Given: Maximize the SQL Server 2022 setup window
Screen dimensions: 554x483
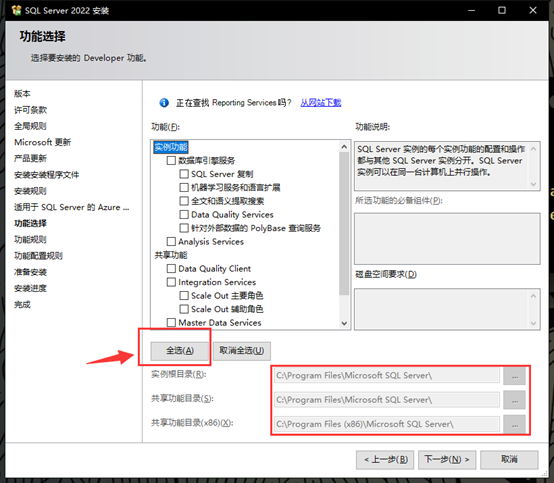Looking at the screenshot, I should click(x=502, y=10).
